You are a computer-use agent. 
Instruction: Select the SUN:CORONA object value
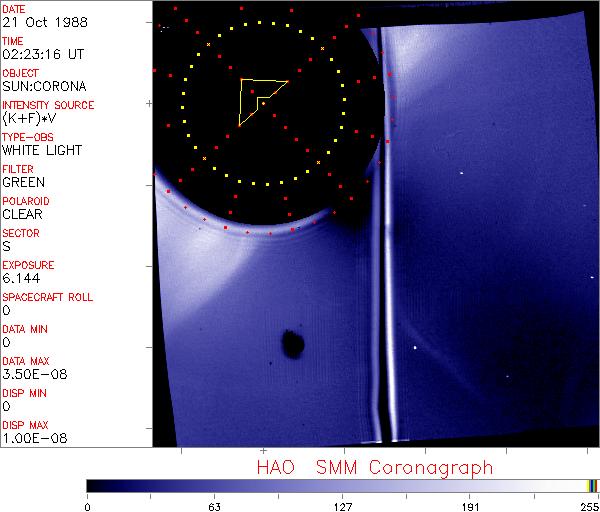click(44, 86)
